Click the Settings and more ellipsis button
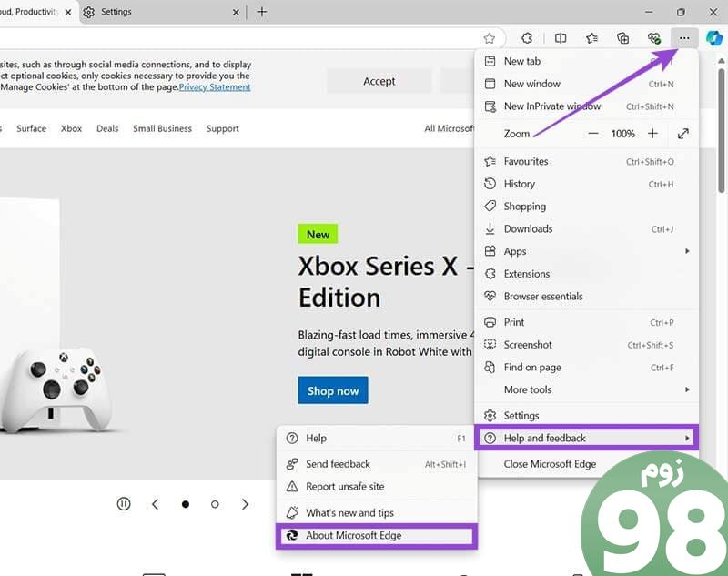The image size is (728, 576). 684,38
